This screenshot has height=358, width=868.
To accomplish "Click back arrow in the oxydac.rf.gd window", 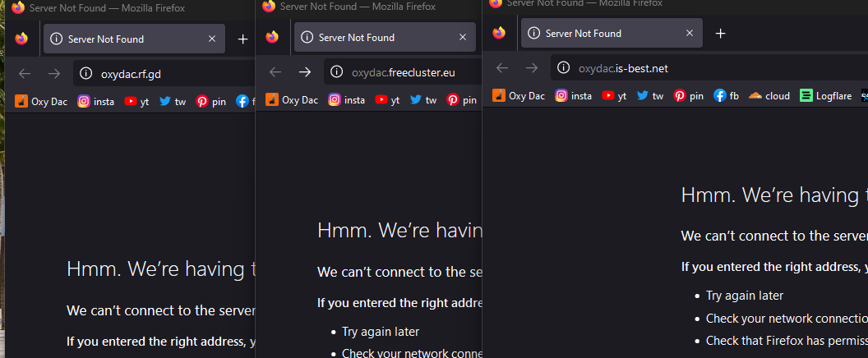I will pos(25,74).
